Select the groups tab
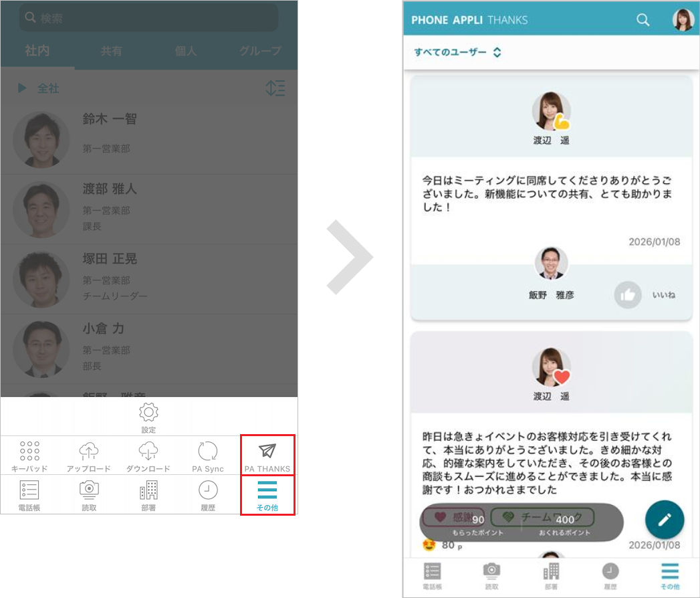 coord(260,51)
